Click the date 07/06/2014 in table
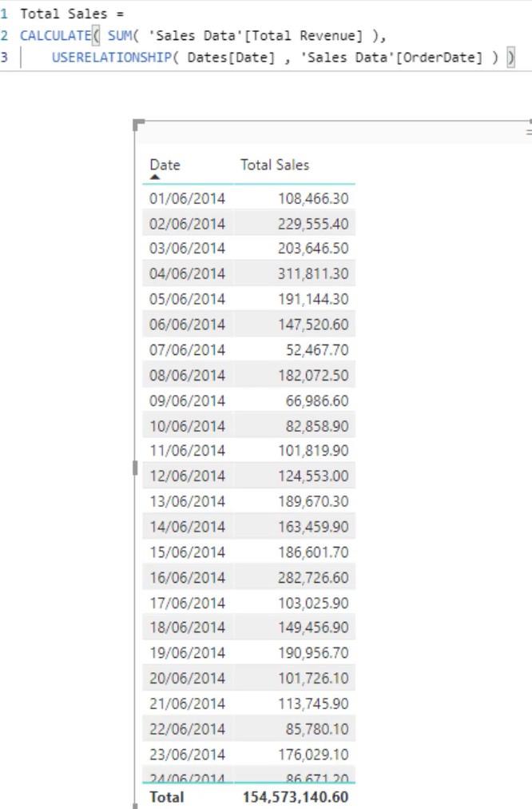532x809 pixels. click(x=187, y=350)
